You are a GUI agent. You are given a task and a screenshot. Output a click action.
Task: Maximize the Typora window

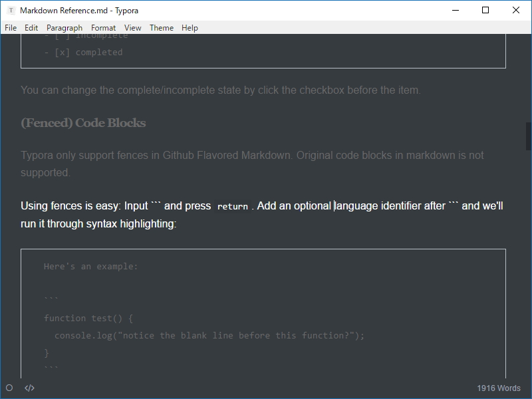pos(485,10)
